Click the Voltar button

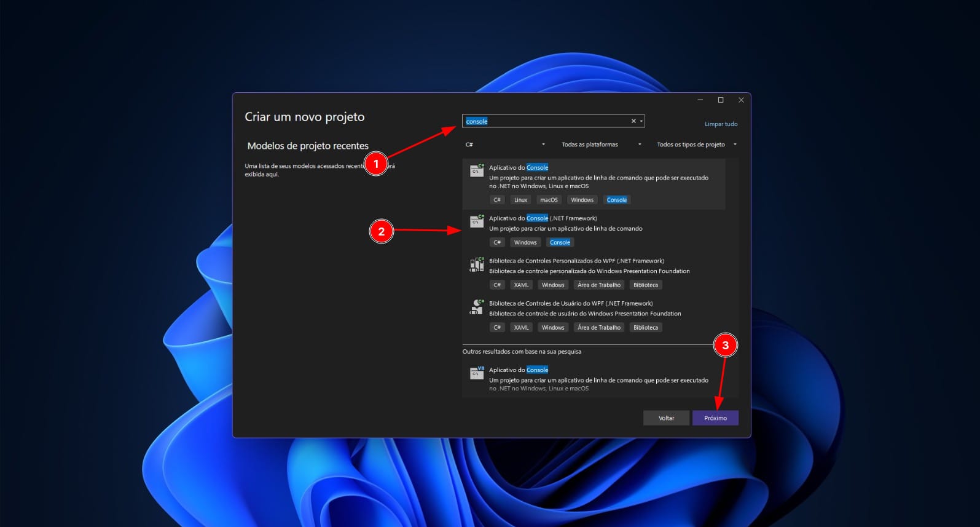point(666,418)
